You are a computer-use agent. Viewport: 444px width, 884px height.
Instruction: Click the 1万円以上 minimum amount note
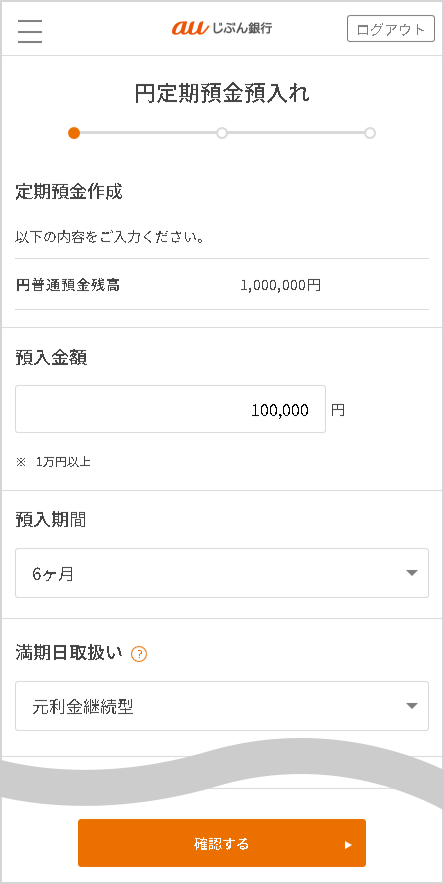coord(63,462)
